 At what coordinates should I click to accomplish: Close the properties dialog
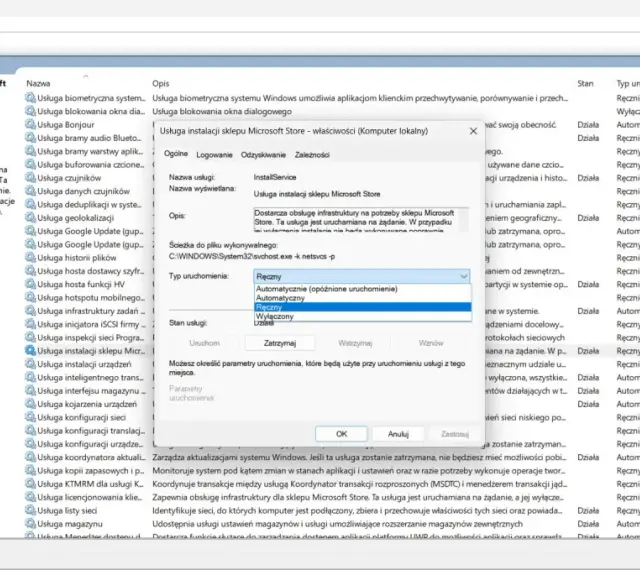(x=473, y=131)
